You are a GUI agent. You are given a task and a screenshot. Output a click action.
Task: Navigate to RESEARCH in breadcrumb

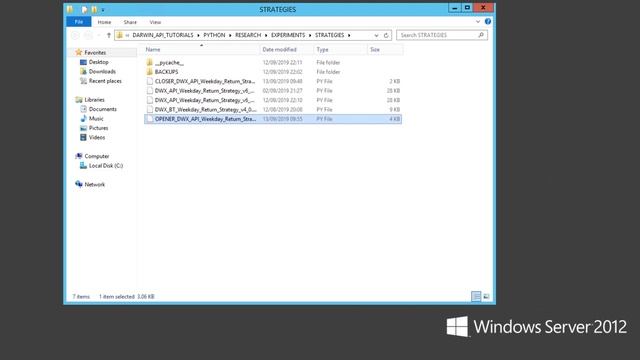click(248, 35)
